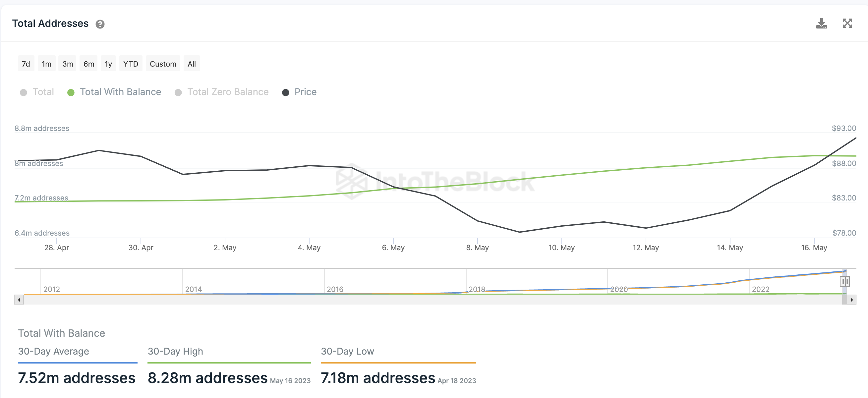The width and height of the screenshot is (868, 398).
Task: Expand chart to fullscreen
Action: click(x=847, y=24)
